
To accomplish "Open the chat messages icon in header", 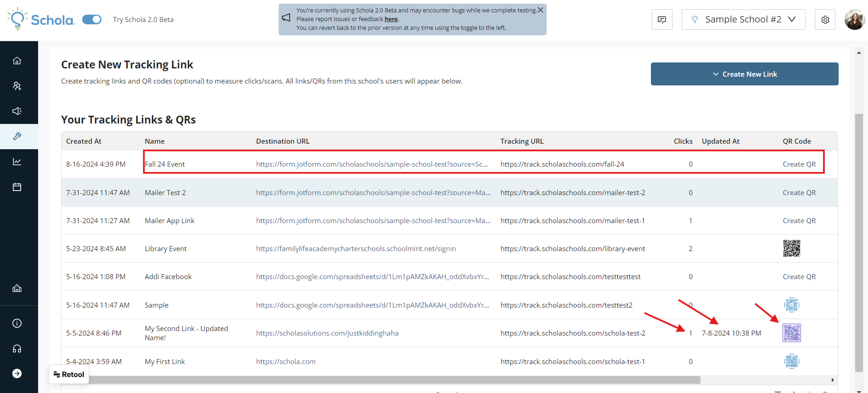I will click(662, 20).
